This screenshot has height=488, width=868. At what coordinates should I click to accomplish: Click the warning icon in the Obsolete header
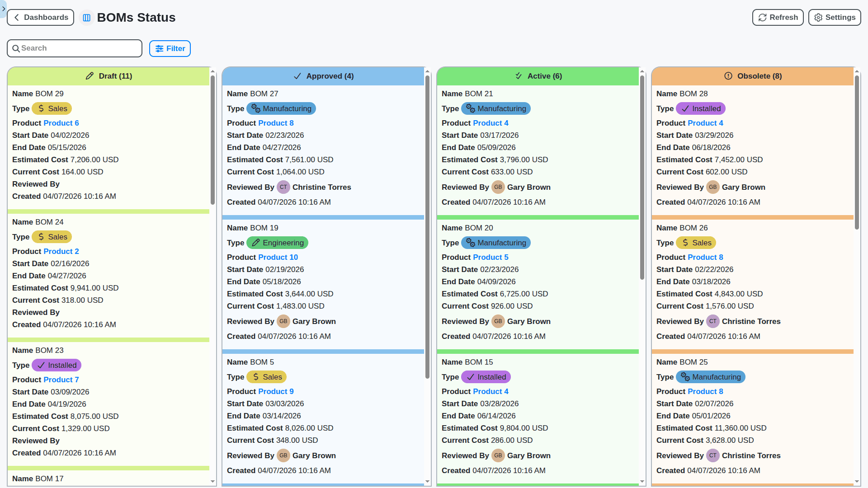point(727,76)
